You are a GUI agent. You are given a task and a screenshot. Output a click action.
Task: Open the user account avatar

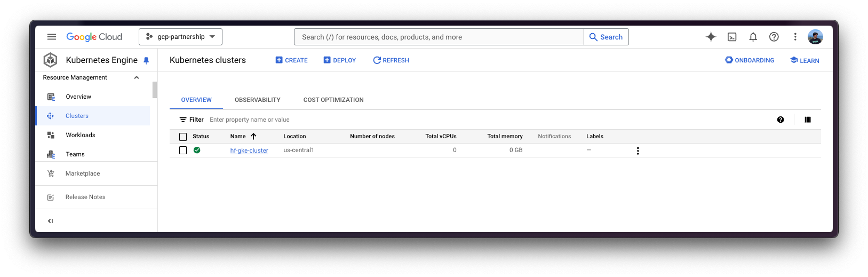[x=815, y=37]
